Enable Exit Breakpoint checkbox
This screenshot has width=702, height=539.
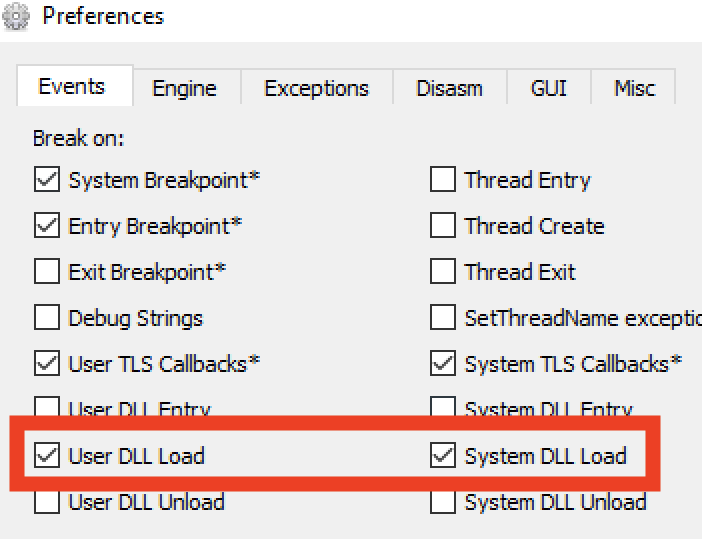coord(47,272)
